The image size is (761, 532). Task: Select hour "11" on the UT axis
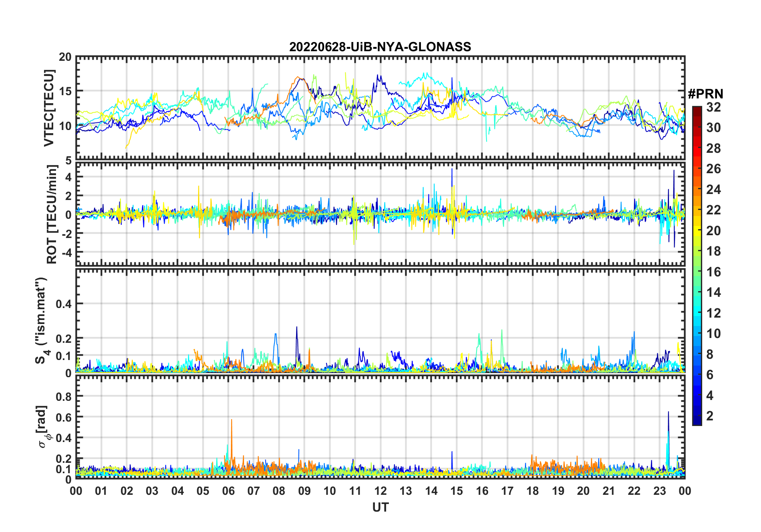point(355,491)
